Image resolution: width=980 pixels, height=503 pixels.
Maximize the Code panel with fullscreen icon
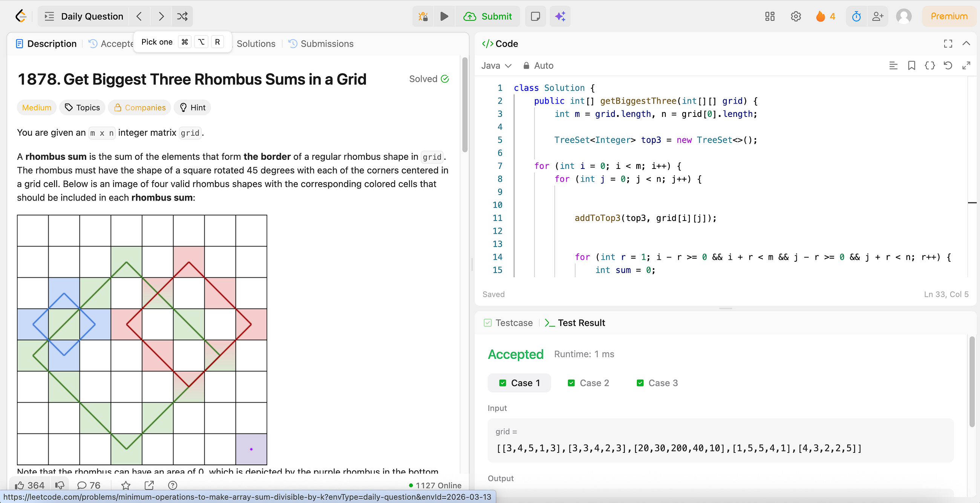point(948,44)
